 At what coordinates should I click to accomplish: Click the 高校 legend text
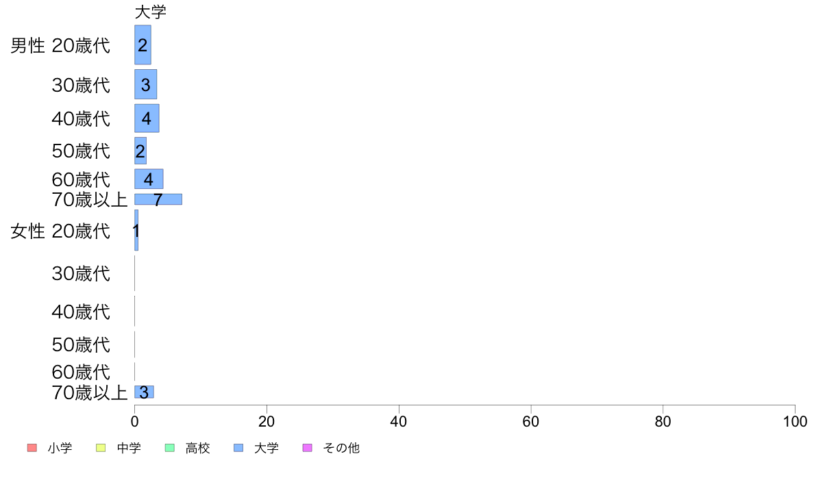(x=198, y=448)
